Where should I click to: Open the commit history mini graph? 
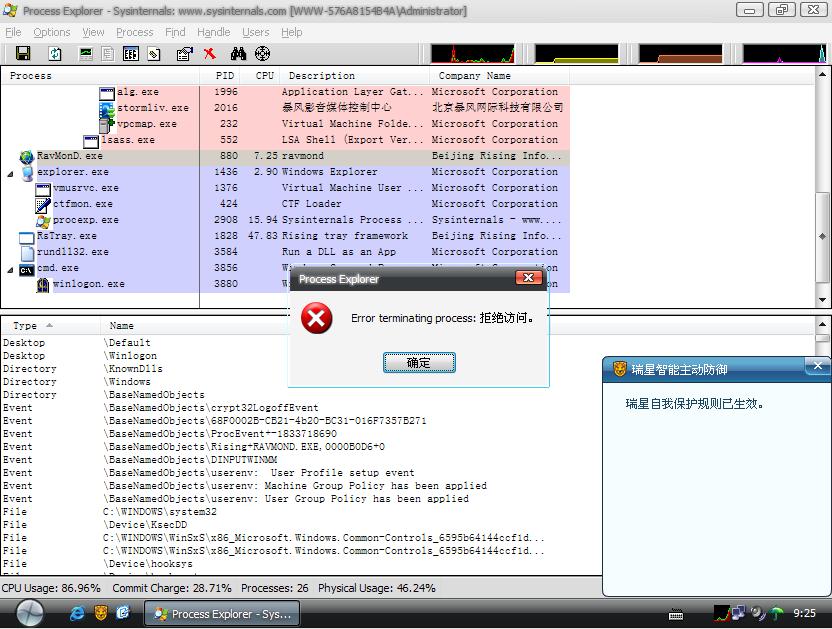pyautogui.click(x=576, y=54)
